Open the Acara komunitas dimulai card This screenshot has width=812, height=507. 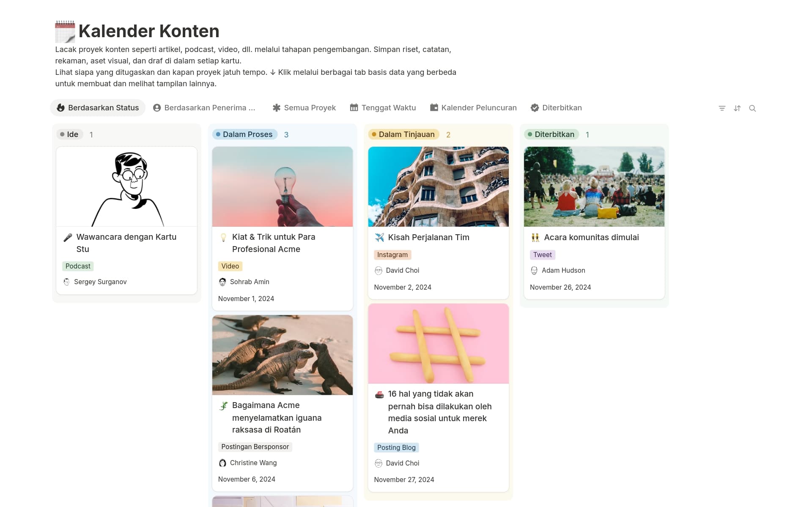(x=591, y=238)
